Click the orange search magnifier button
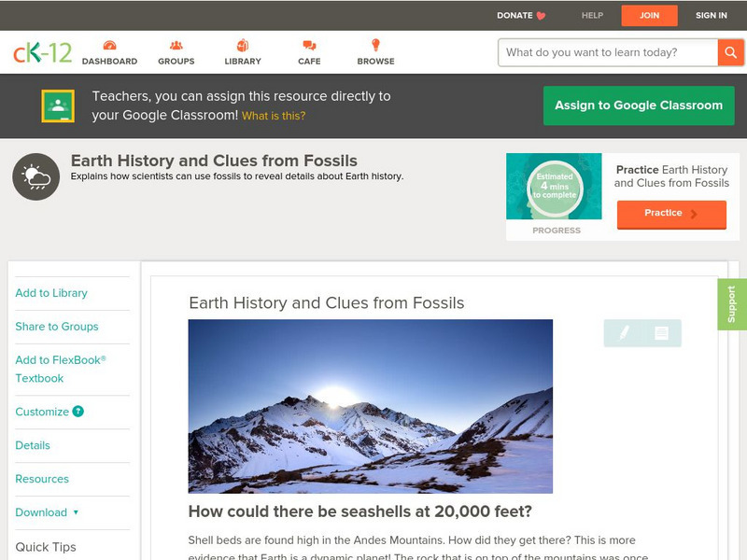 coord(730,52)
